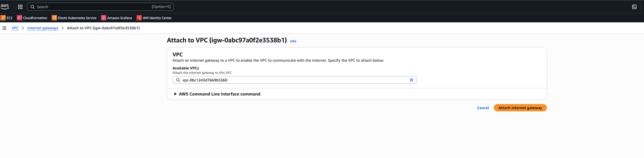644x158 pixels.
Task: Open the Amazon Grafana shortcut
Action: (116, 18)
